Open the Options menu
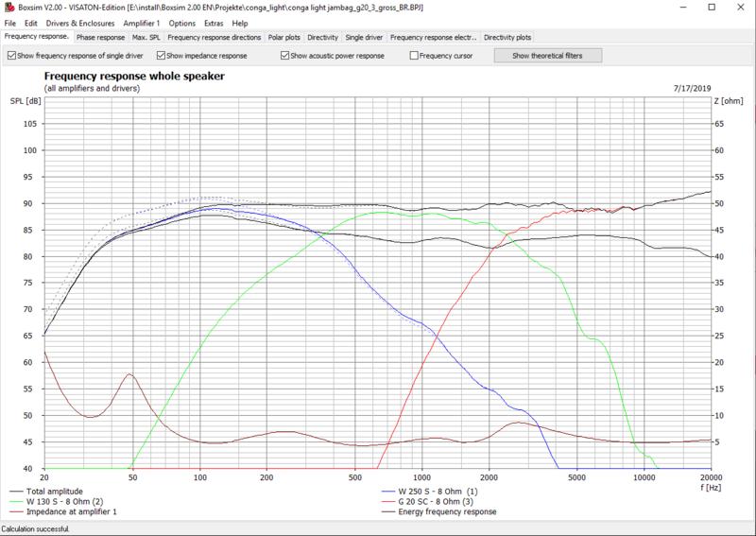 (181, 23)
